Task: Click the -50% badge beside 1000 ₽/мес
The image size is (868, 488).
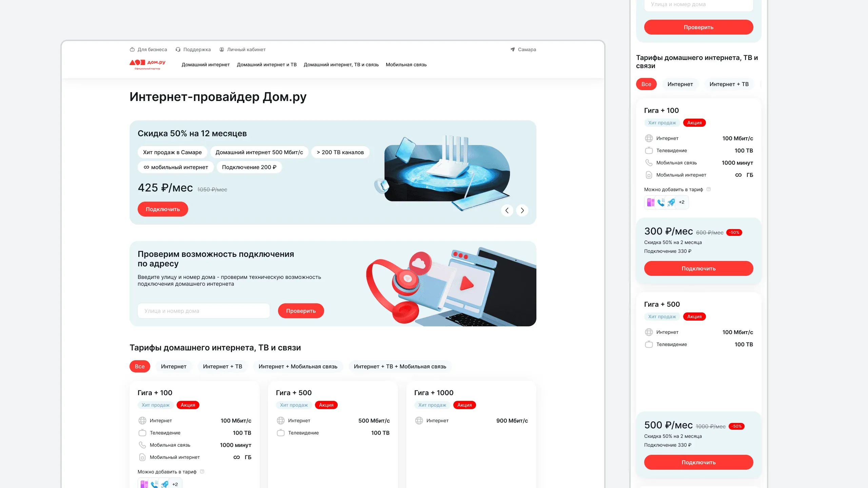Action: coord(736,426)
